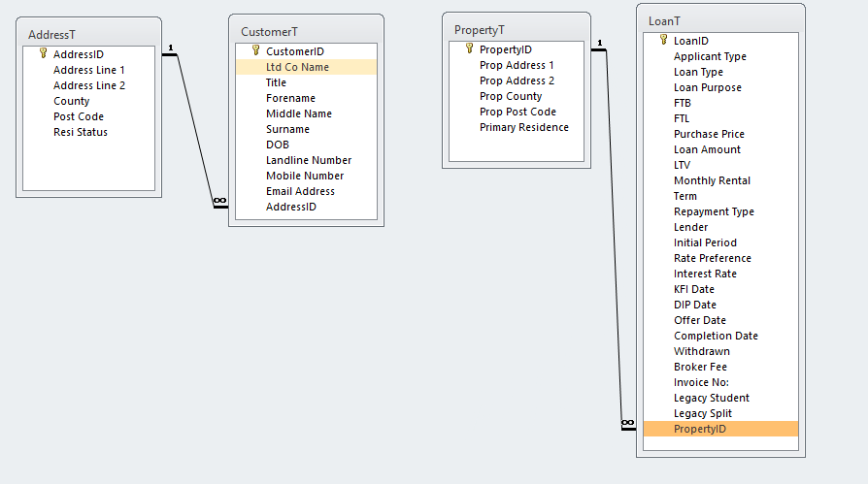Select the Landline Number field
The image size is (868, 484).
pyautogui.click(x=306, y=159)
